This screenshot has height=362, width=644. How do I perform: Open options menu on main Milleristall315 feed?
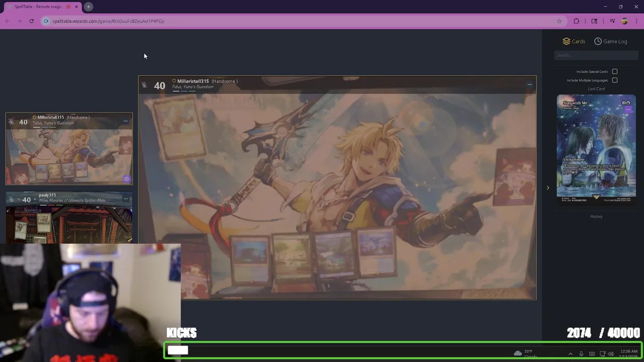(529, 84)
